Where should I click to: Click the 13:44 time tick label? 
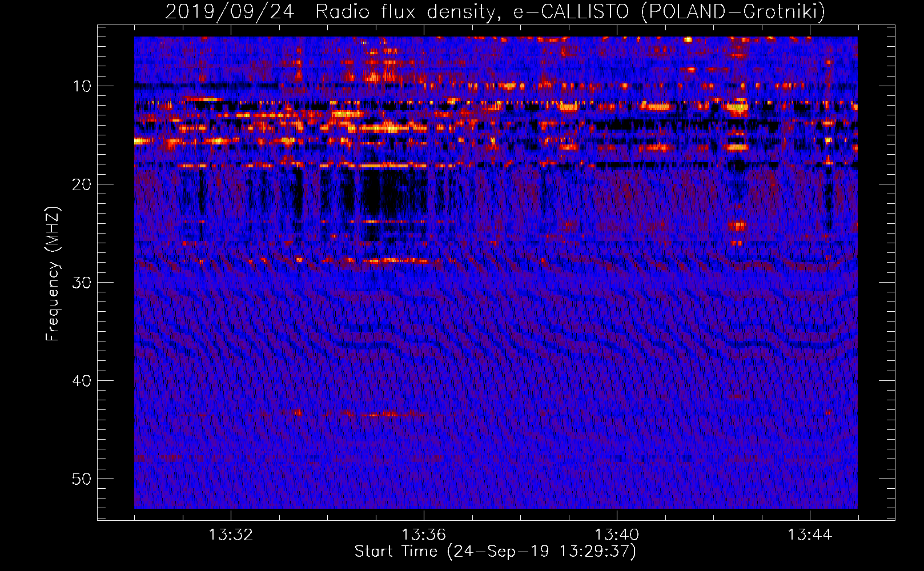pos(810,535)
